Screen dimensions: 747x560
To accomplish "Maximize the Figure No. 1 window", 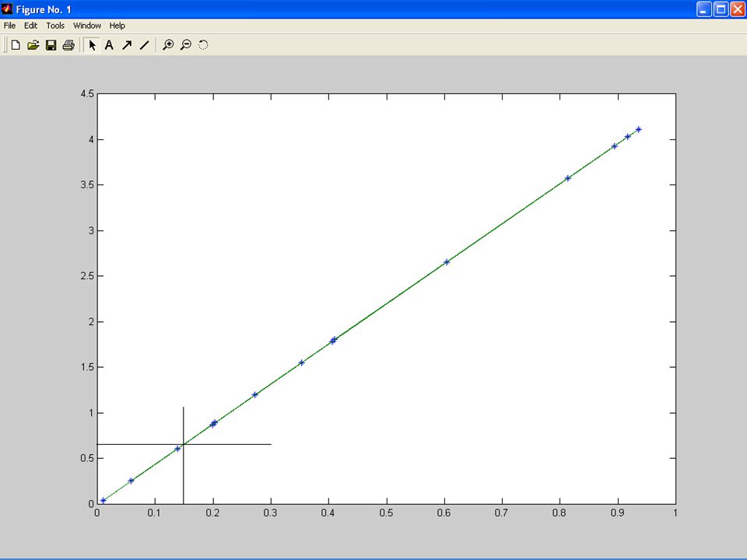I will coord(721,9).
